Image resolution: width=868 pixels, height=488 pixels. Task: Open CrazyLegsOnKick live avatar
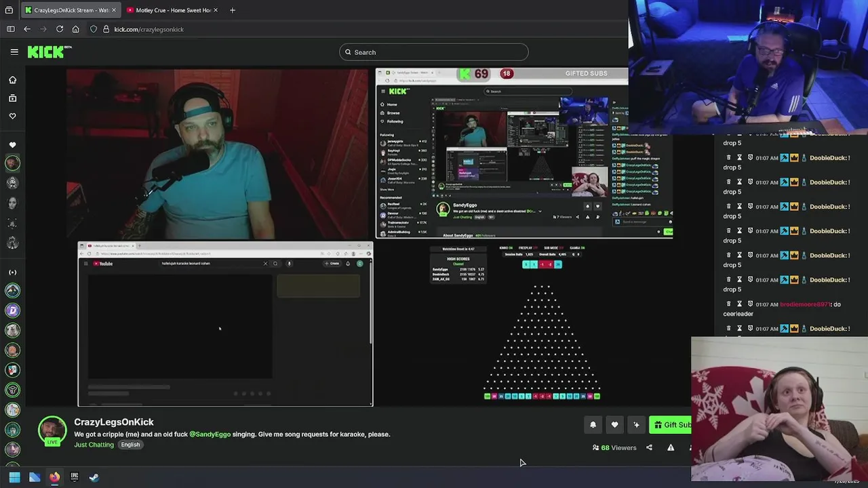[52, 431]
